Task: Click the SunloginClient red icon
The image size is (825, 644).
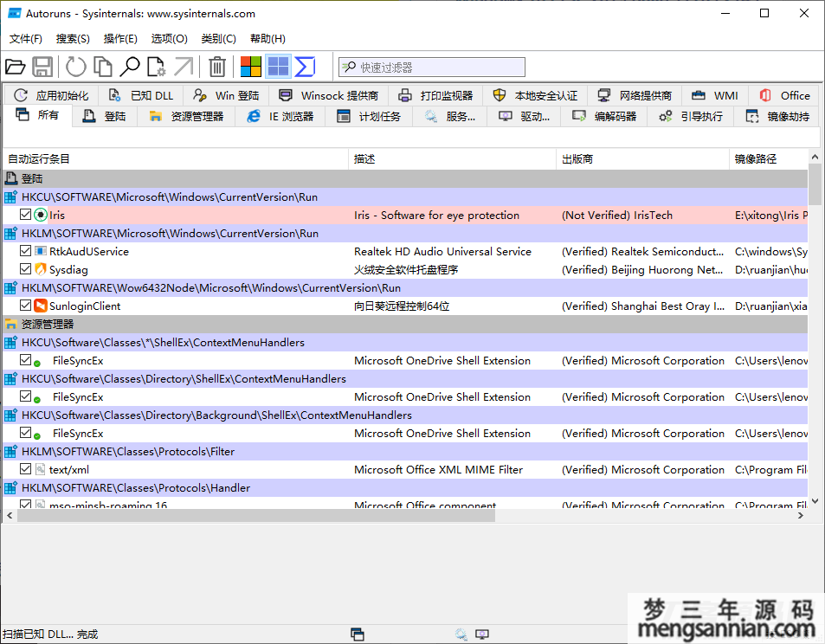Action: click(x=41, y=306)
